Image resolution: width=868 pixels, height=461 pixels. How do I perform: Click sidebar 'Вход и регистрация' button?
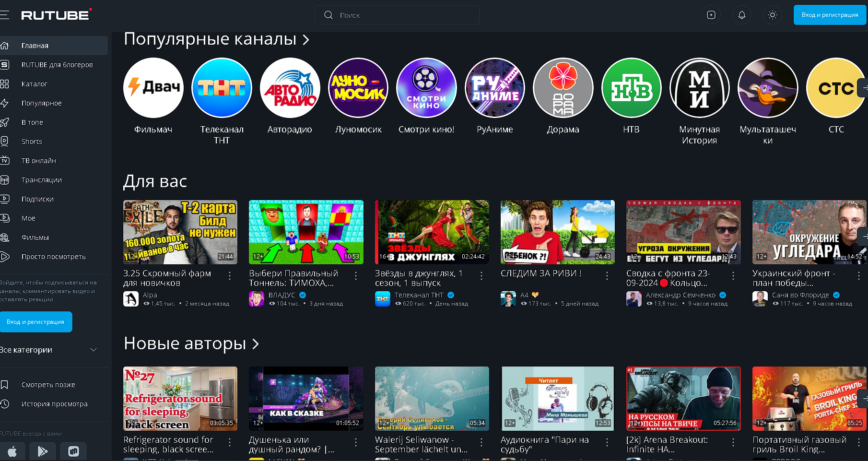[x=35, y=322]
